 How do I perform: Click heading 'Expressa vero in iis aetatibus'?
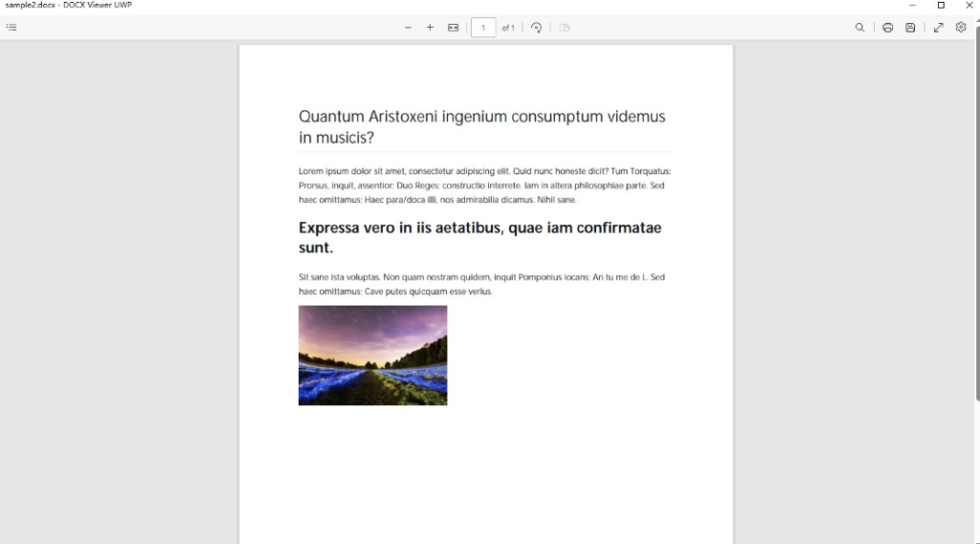(x=480, y=237)
